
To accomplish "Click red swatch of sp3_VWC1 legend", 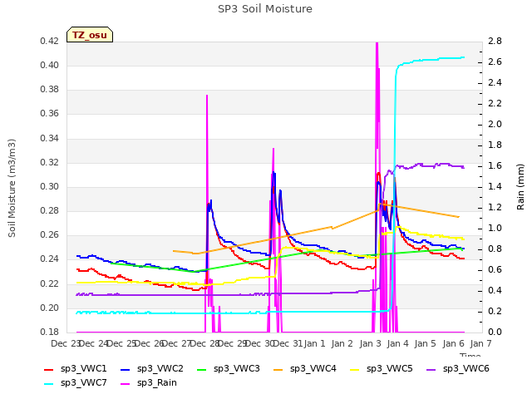I will point(49,369).
